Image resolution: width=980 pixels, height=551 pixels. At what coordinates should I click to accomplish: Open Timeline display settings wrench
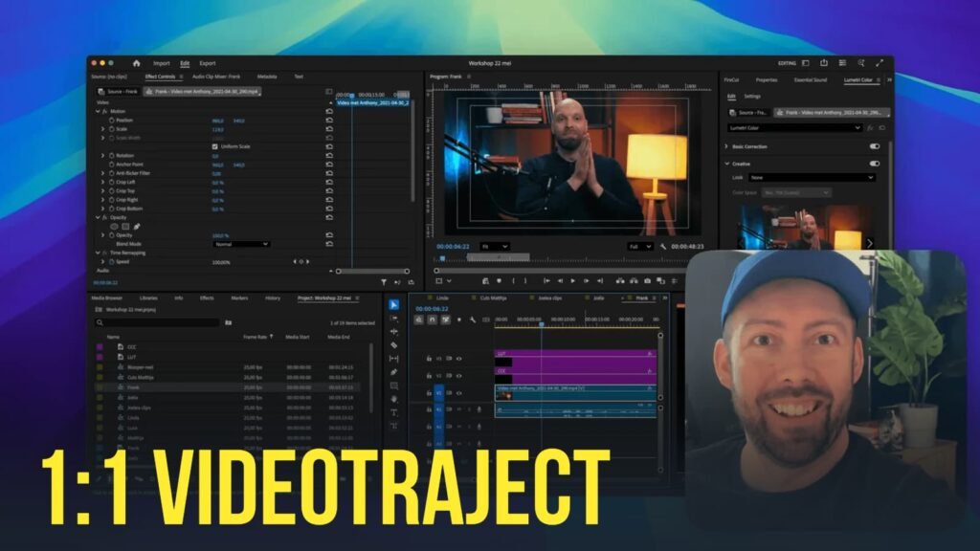(473, 320)
